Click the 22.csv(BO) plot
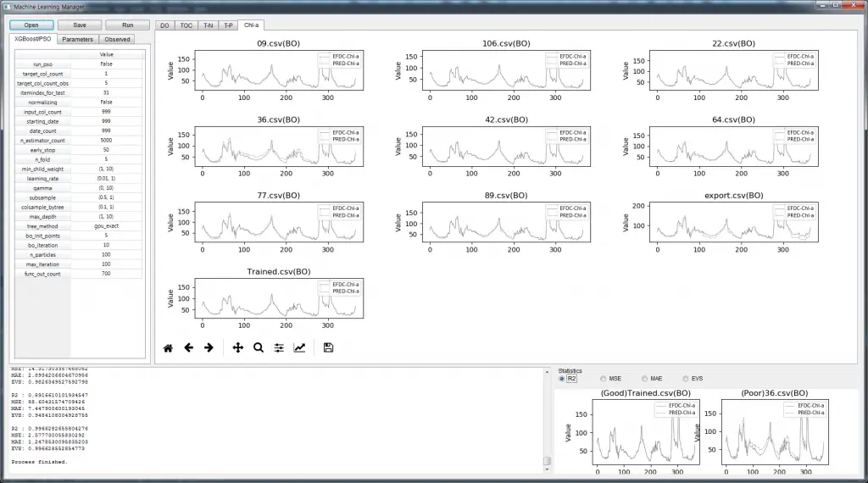 (733, 70)
